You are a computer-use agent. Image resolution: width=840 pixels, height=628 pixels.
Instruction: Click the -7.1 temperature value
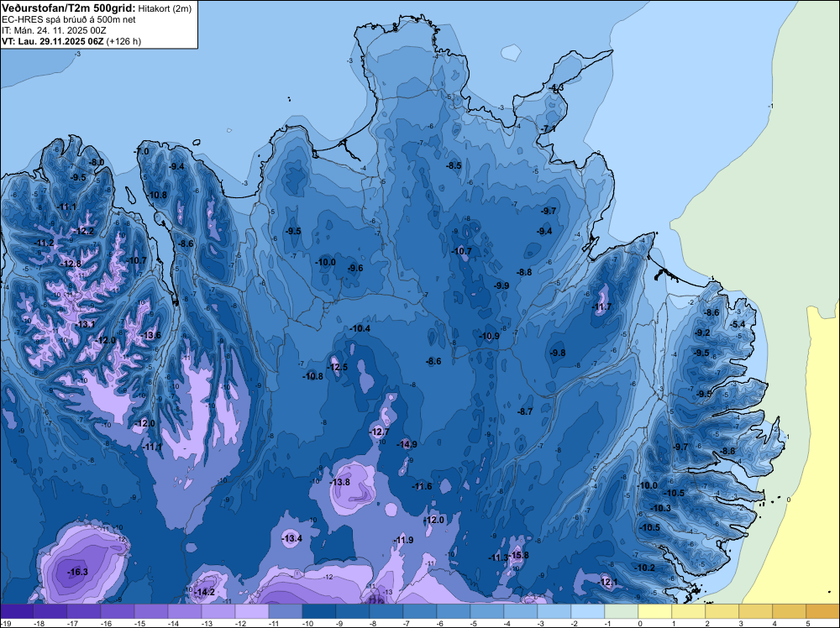click(x=548, y=129)
